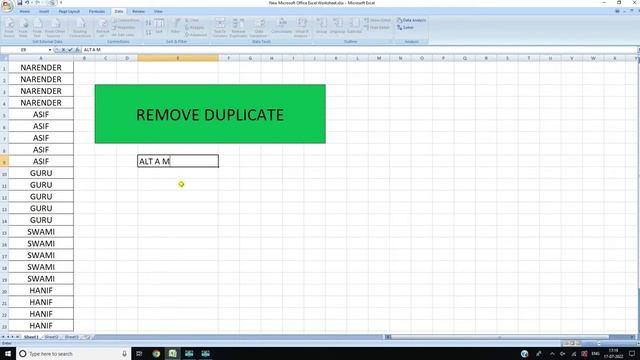Screen dimensions: 640x360
Task: Open the Sort dialog
Action: 159,27
